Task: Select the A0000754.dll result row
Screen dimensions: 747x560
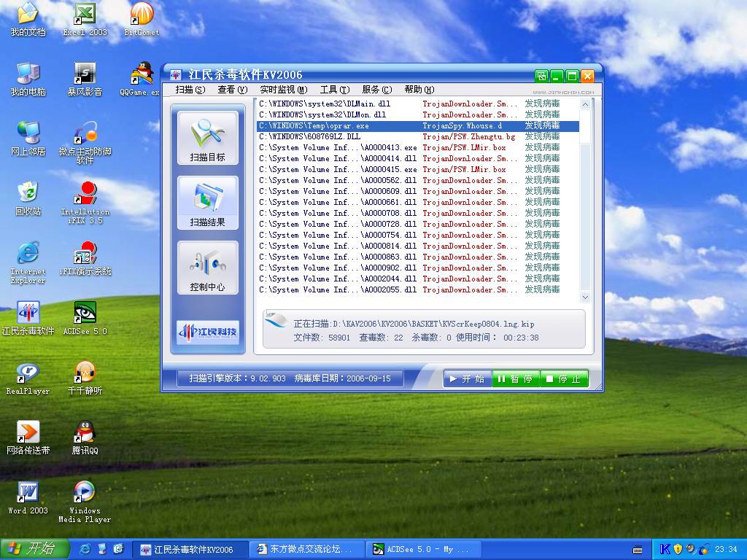Action: point(418,236)
